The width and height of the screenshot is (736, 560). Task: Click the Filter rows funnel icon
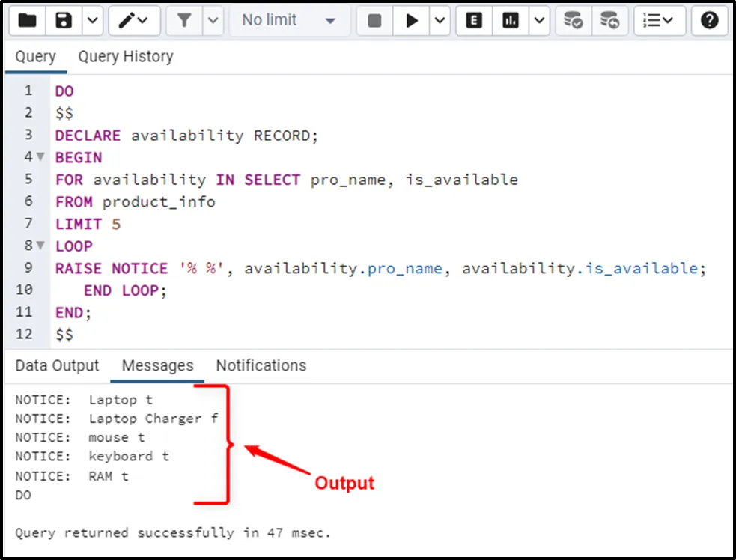[184, 21]
